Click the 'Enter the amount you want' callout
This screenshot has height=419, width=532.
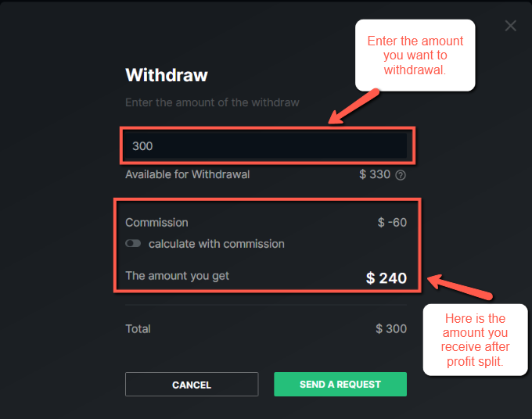pyautogui.click(x=415, y=56)
